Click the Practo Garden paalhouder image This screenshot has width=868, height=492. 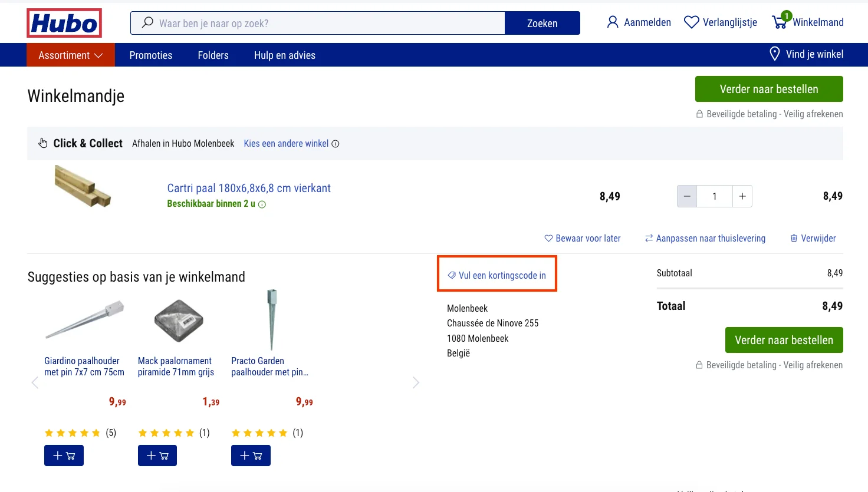point(272,320)
